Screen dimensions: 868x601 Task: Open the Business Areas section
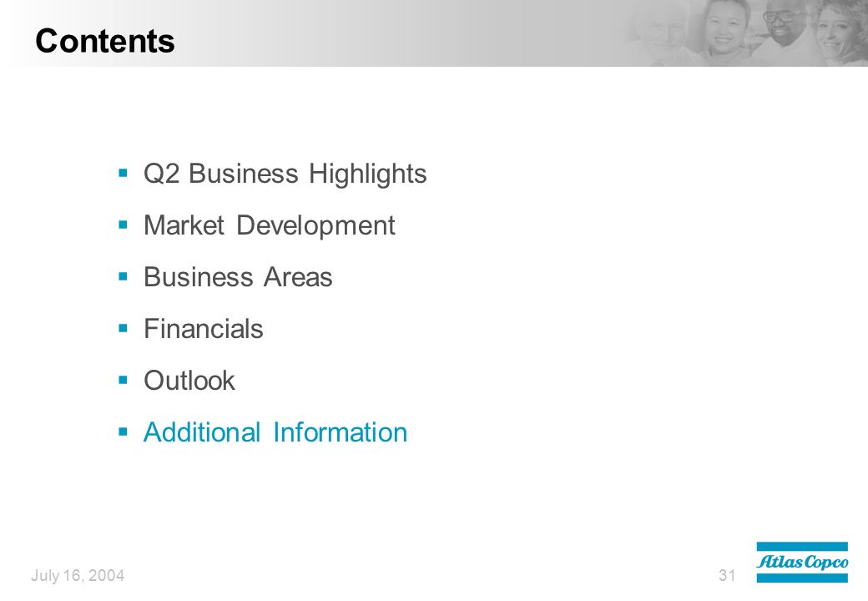238,276
